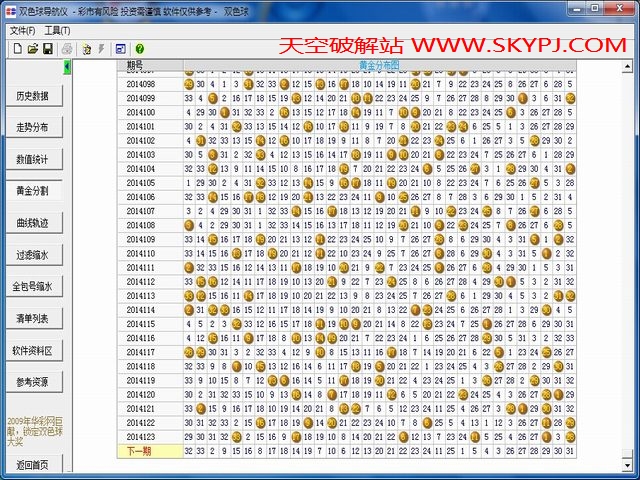
Task: Show the 清单列表 view
Action: [33, 318]
